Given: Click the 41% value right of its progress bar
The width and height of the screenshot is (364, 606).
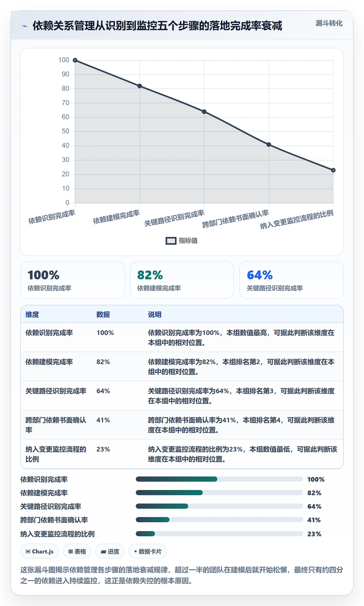Looking at the screenshot, I should click(x=314, y=520).
